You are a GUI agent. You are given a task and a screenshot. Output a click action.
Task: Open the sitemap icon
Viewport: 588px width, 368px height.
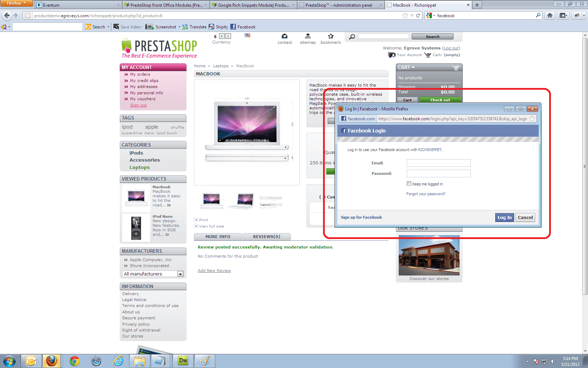pos(308,36)
